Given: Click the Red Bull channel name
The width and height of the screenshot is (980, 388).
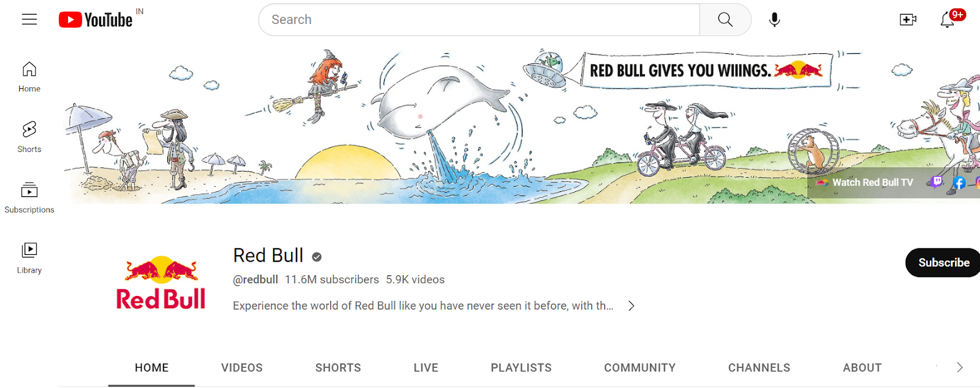Looking at the screenshot, I should (x=268, y=256).
